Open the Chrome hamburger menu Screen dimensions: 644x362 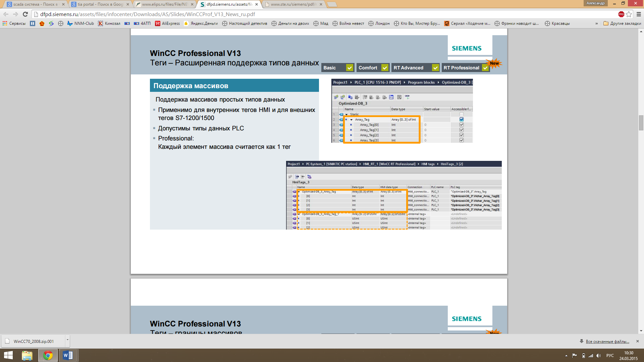[x=639, y=14]
